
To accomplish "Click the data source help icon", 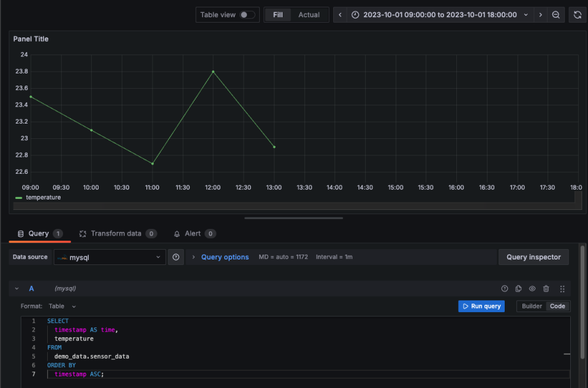I will [x=176, y=256].
